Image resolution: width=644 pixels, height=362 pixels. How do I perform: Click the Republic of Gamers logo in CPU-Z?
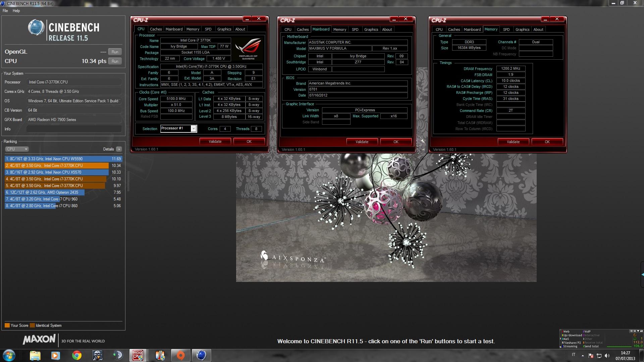click(248, 49)
